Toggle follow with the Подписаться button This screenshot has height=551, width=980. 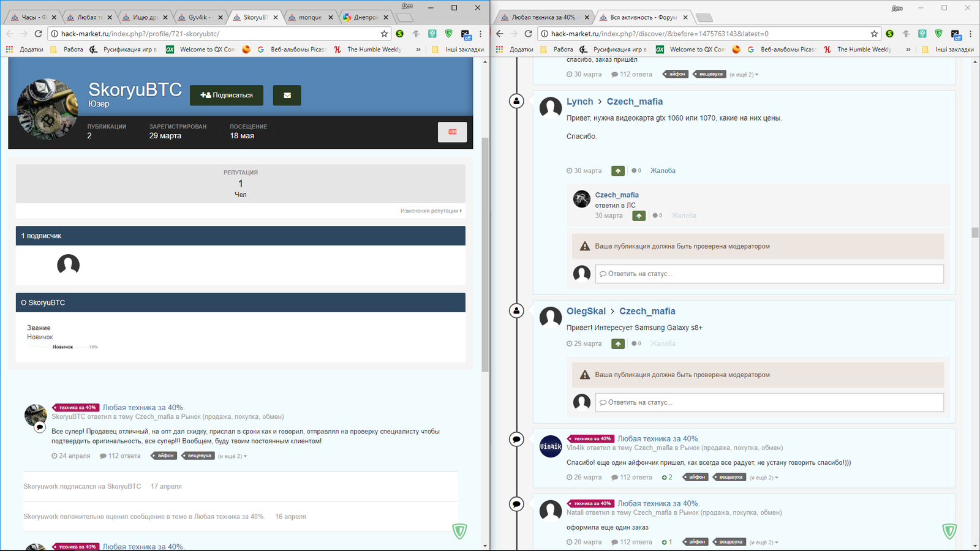(x=227, y=96)
